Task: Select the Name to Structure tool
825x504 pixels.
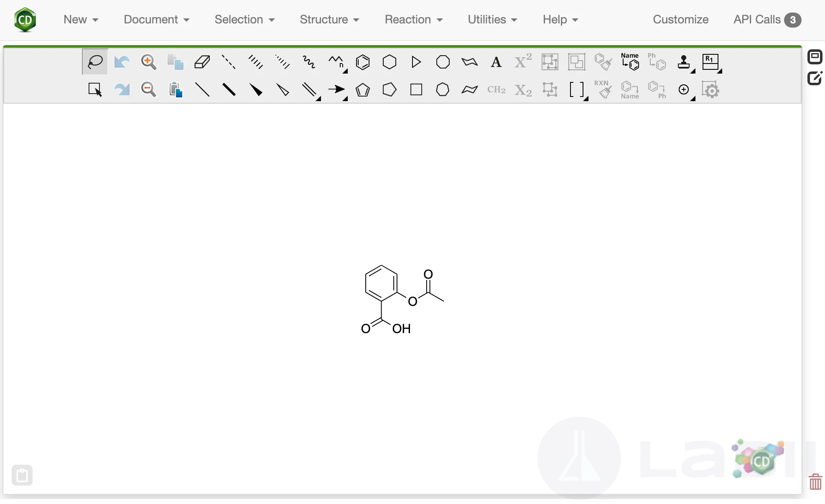Action: (629, 63)
